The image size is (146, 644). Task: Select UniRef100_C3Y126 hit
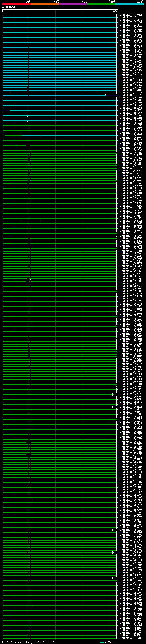[x=131, y=175]
